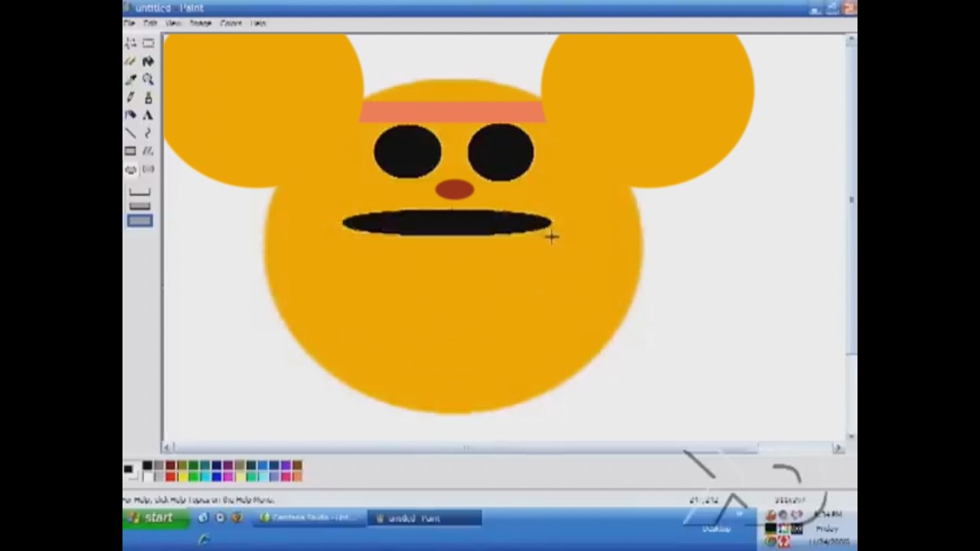Select the Free-Form Select tool
Image resolution: width=980 pixels, height=551 pixels.
tap(130, 43)
